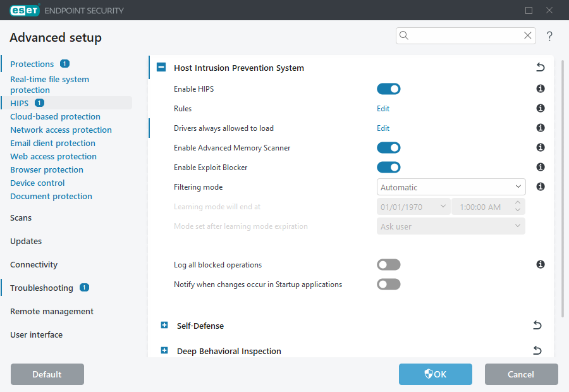Collapse Host Intrusion Prevention System section
Screen dimensions: 569x392
(162, 67)
